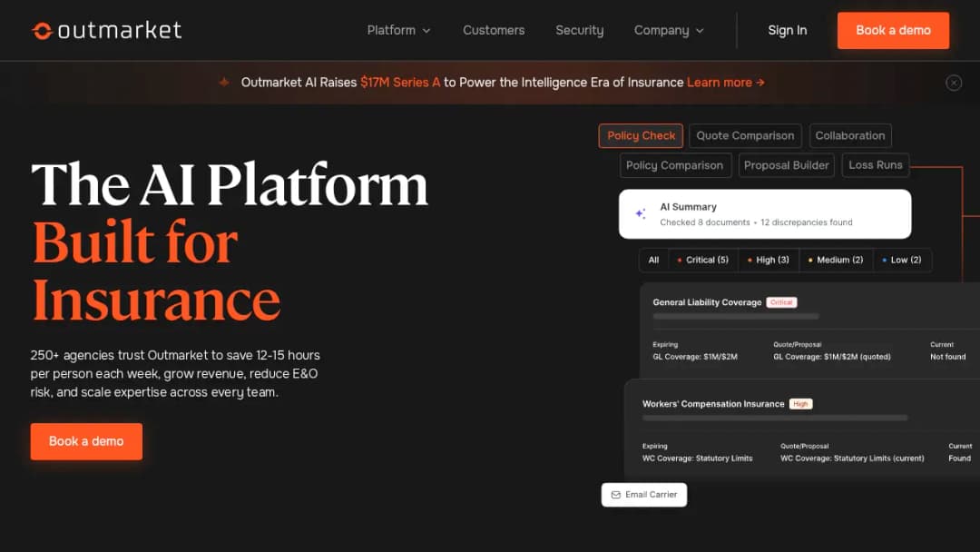The width and height of the screenshot is (980, 552).
Task: Switch to the Collaboration tab
Action: (850, 135)
